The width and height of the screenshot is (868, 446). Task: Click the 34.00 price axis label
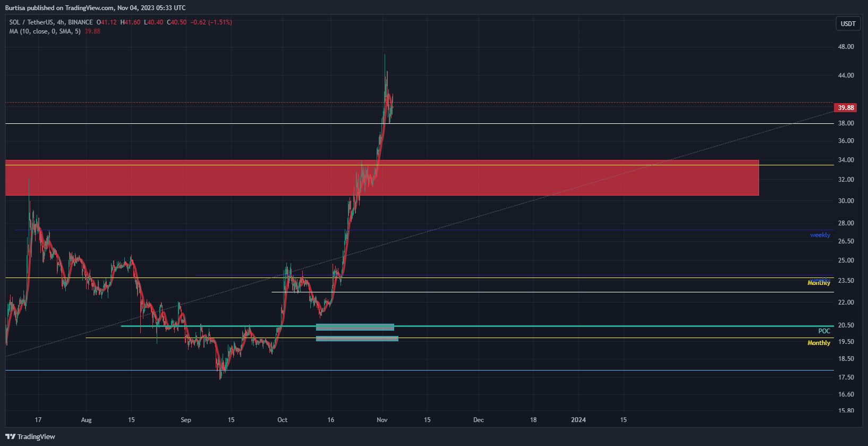click(x=846, y=160)
